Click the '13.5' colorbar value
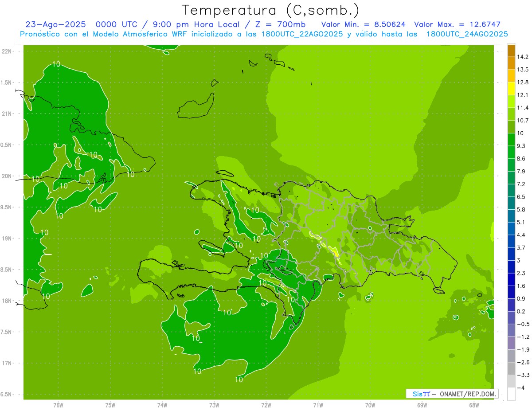 click(x=523, y=70)
